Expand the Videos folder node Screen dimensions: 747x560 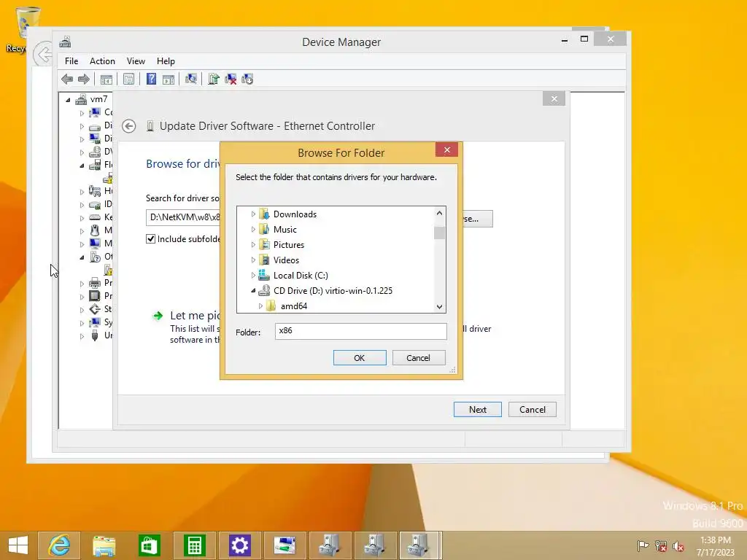253,260
